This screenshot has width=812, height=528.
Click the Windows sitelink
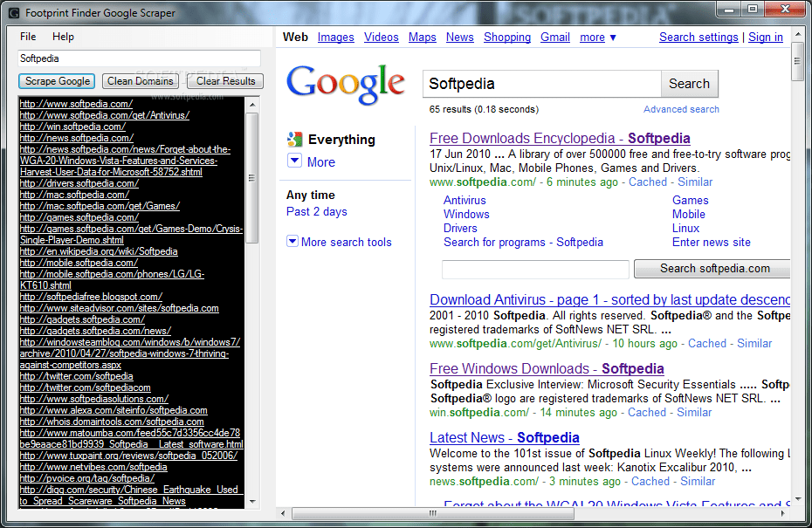[466, 215]
